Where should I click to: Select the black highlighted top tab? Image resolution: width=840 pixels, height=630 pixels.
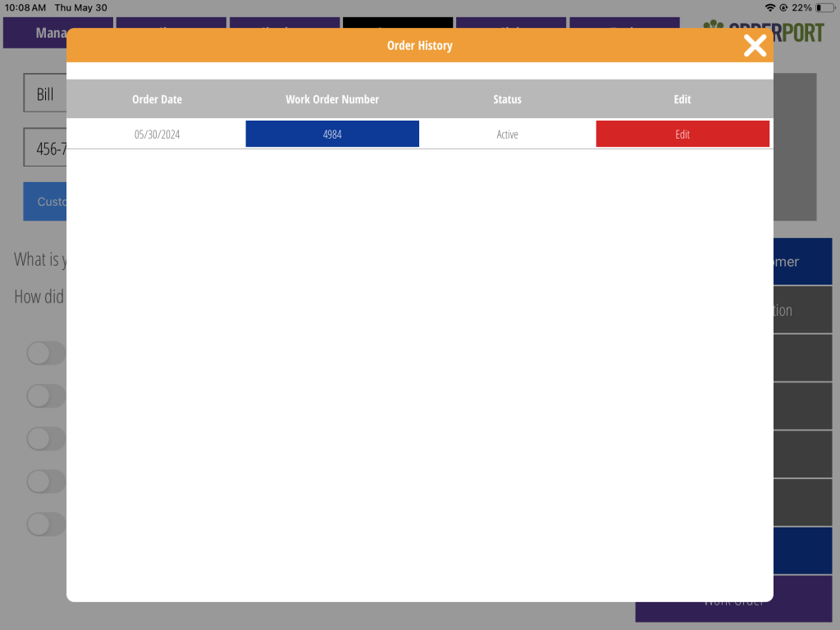(x=397, y=22)
